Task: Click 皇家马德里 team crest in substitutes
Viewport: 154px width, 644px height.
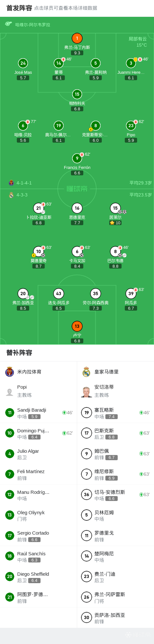Action: (86, 372)
